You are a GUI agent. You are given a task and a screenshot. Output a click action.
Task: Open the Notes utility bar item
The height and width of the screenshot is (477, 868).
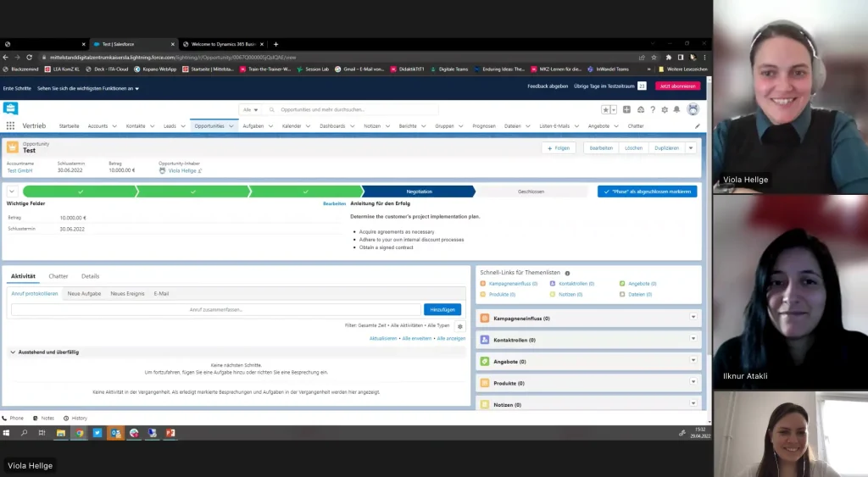[x=44, y=419]
